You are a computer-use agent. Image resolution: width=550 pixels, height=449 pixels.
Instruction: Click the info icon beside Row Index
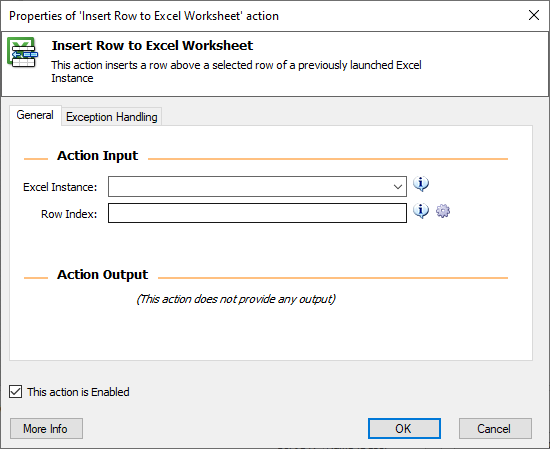421,211
